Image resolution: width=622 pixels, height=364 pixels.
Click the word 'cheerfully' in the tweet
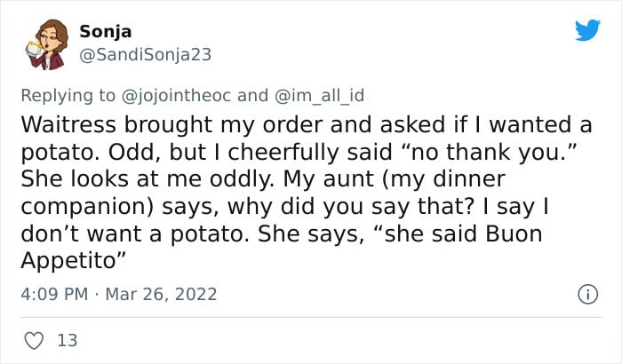tap(284, 153)
